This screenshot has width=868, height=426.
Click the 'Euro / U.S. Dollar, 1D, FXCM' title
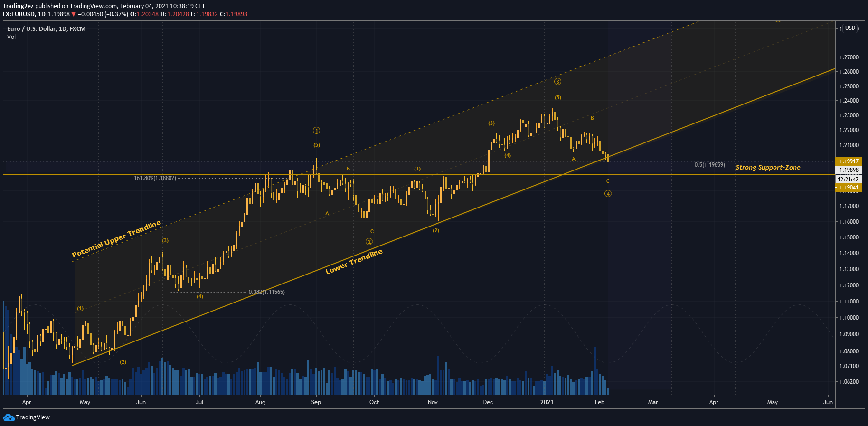click(x=46, y=29)
